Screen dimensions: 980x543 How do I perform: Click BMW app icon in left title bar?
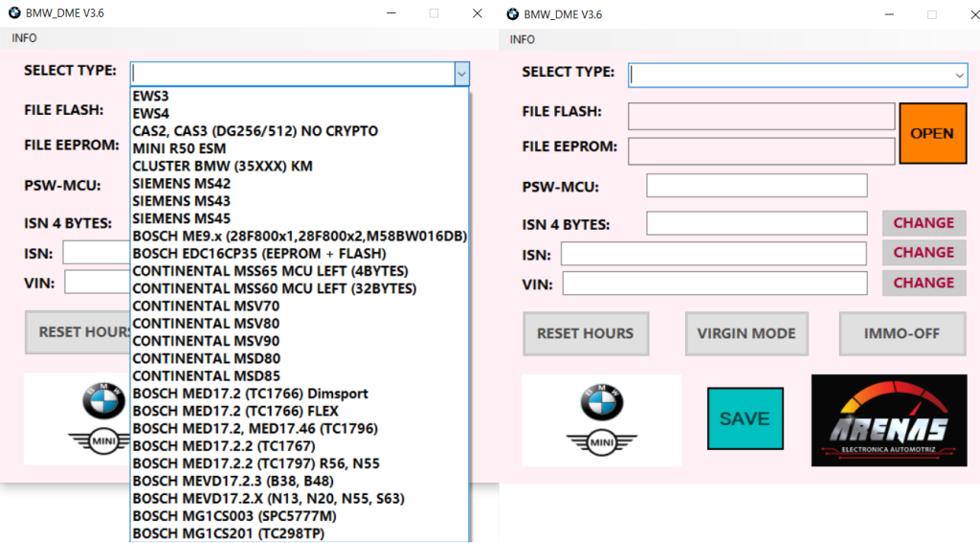13,12
